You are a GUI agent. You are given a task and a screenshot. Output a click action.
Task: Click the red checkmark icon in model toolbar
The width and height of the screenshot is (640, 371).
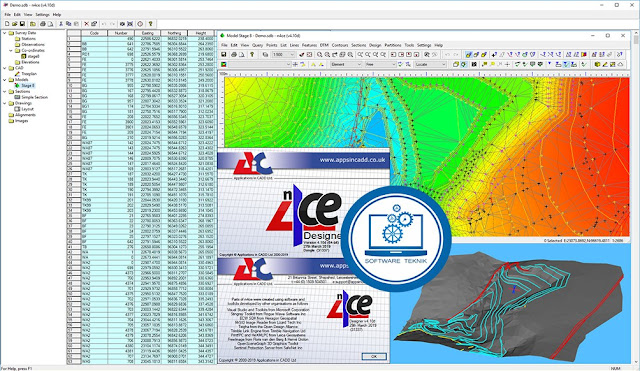tap(302, 54)
